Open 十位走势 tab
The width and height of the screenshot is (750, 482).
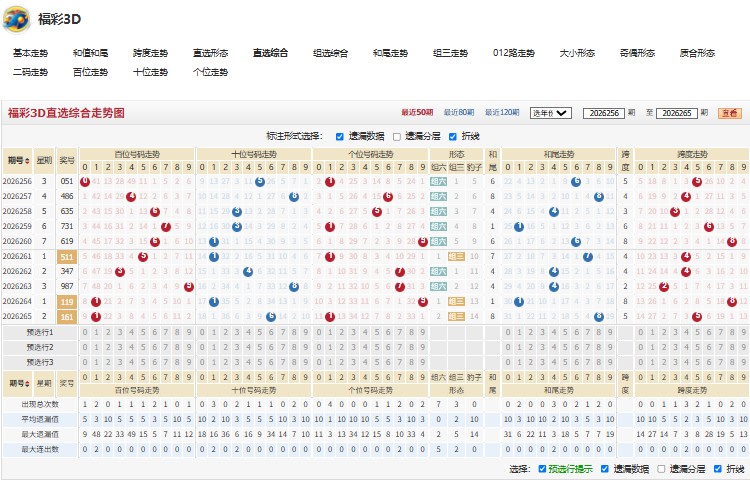tap(151, 72)
